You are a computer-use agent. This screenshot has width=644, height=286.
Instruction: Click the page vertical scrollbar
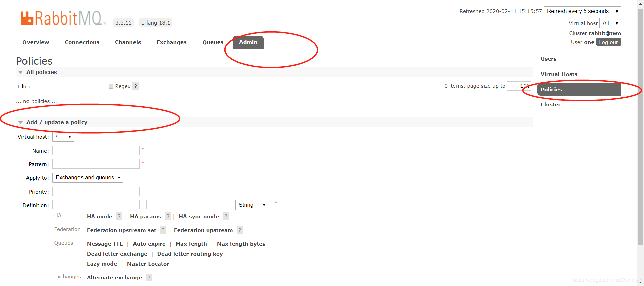point(640,128)
